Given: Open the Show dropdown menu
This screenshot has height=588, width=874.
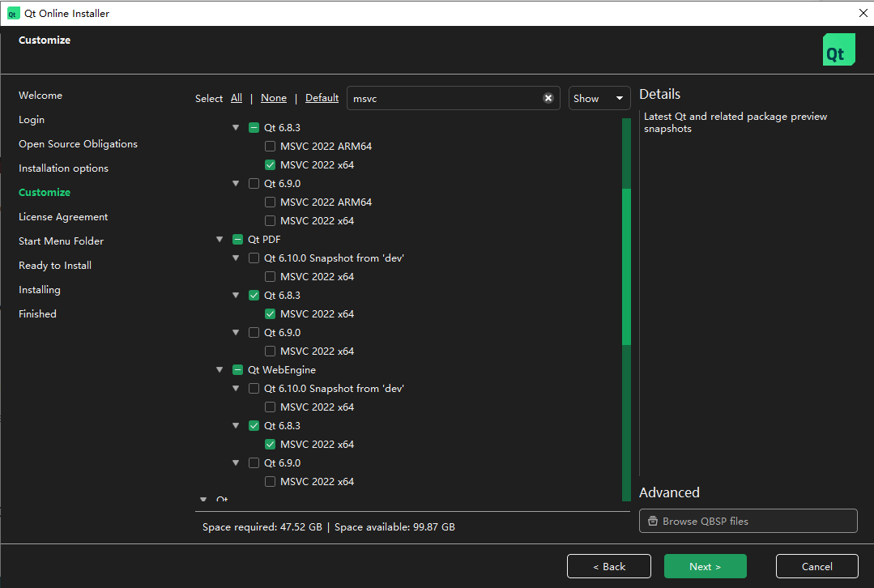Looking at the screenshot, I should click(x=599, y=98).
